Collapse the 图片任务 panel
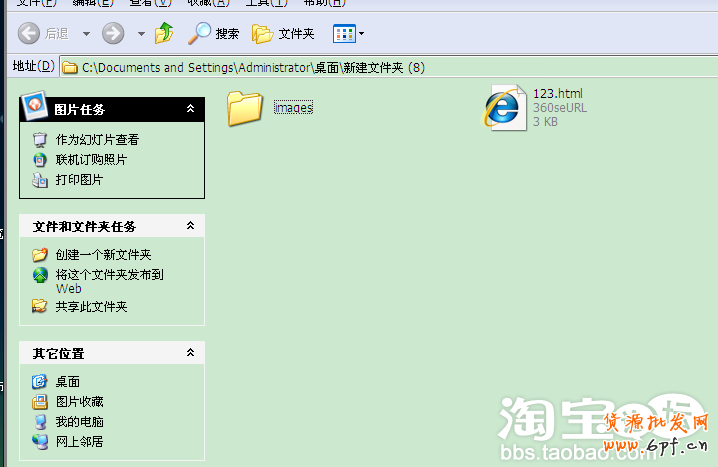This screenshot has width=718, height=467. click(190, 108)
